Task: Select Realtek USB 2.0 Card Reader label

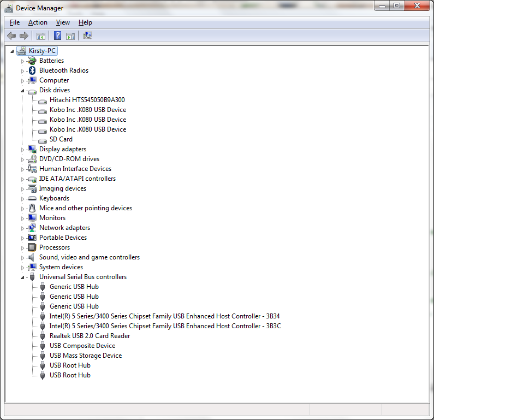Action: tap(90, 336)
